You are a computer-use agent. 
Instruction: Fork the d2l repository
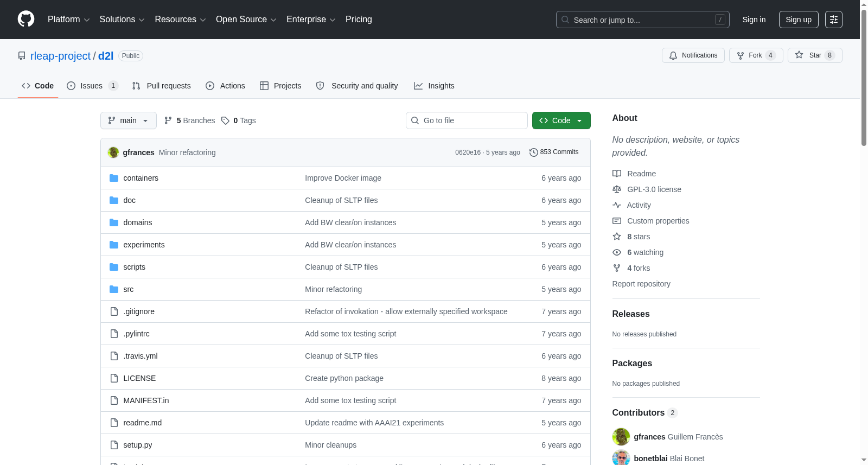756,55
